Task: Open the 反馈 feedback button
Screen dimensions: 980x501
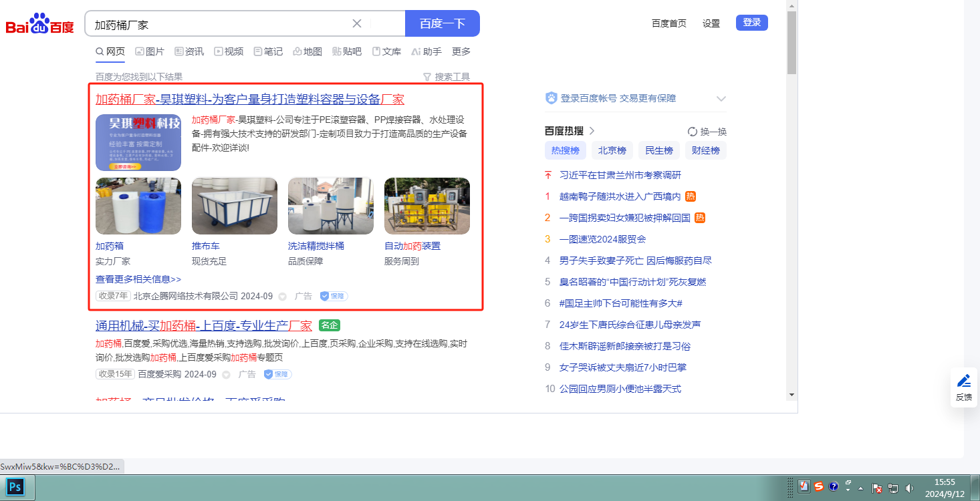Action: (964, 388)
